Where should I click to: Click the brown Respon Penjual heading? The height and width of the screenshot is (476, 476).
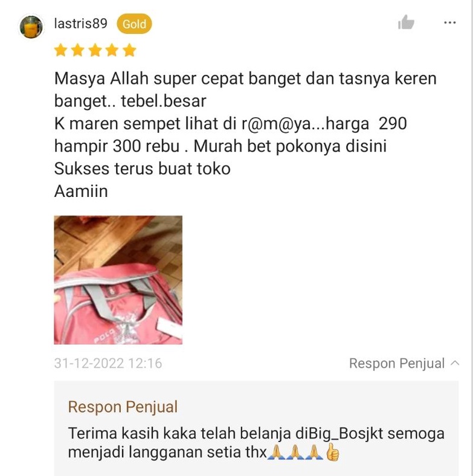point(123,407)
